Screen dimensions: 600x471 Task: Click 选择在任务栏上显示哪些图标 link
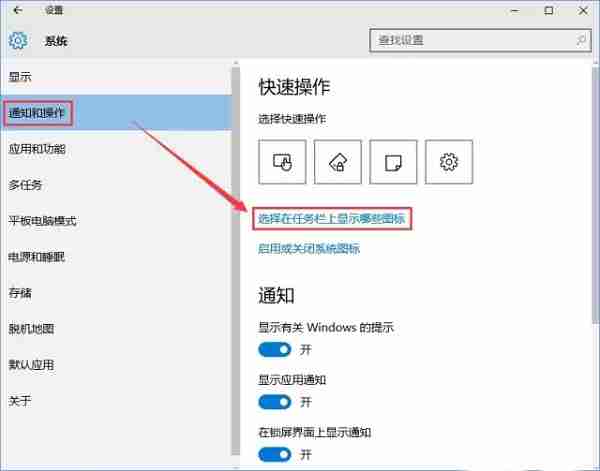pos(331,219)
